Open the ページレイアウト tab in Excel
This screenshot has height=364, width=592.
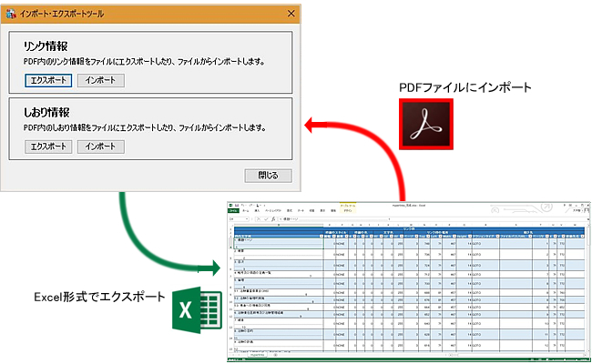(273, 211)
